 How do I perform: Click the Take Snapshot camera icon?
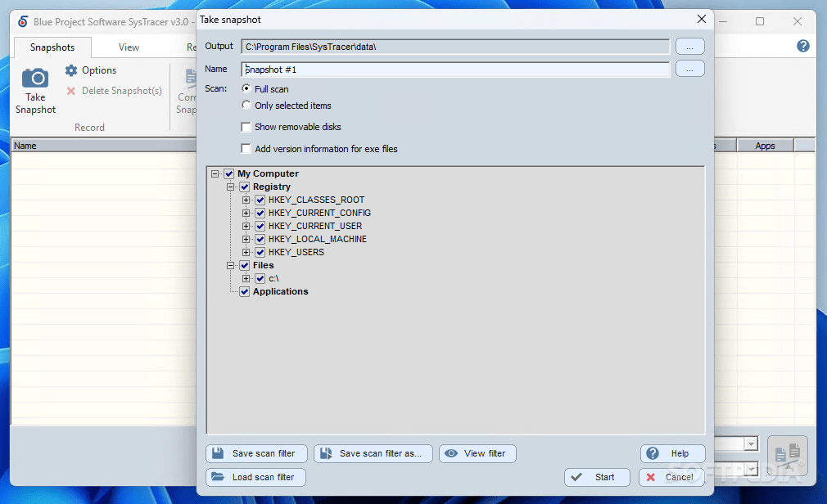35,78
